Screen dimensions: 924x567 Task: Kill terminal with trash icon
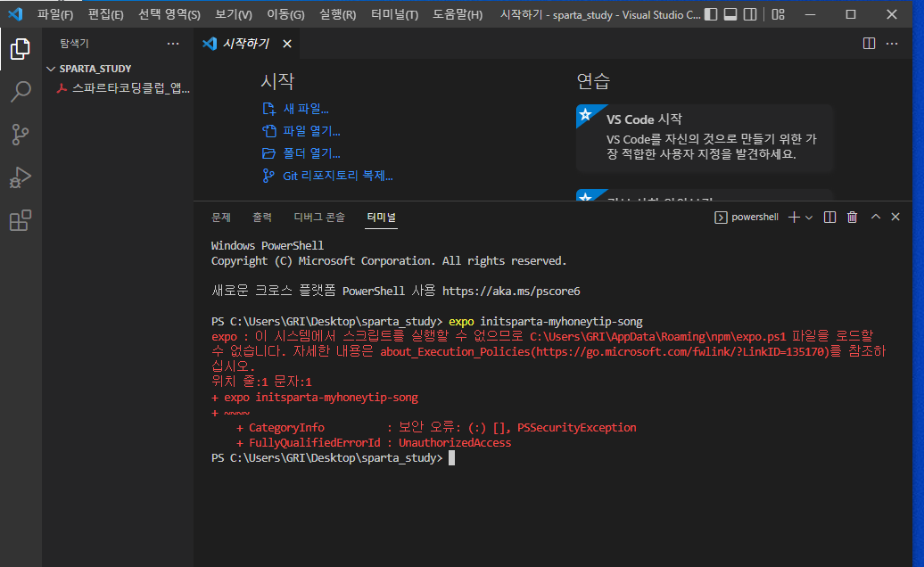click(x=852, y=218)
